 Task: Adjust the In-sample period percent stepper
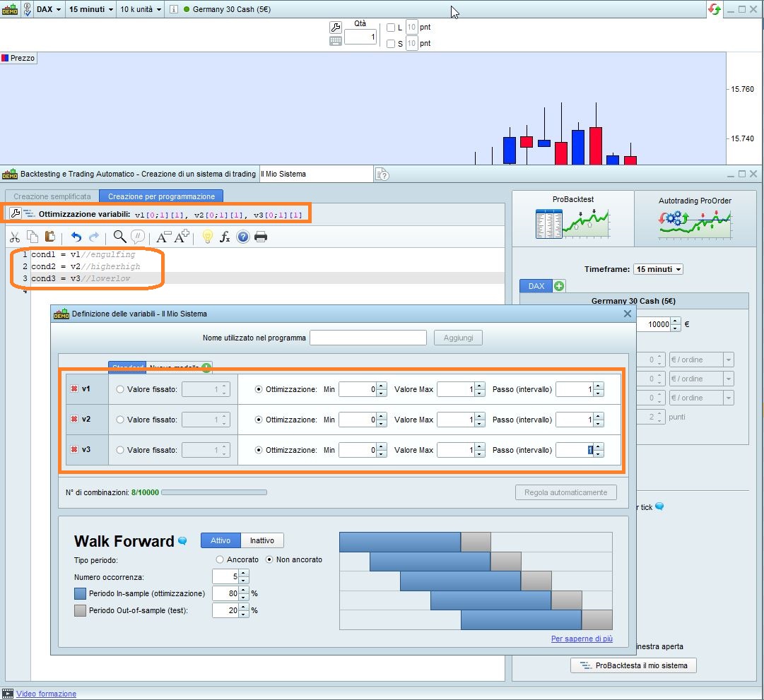(x=244, y=593)
